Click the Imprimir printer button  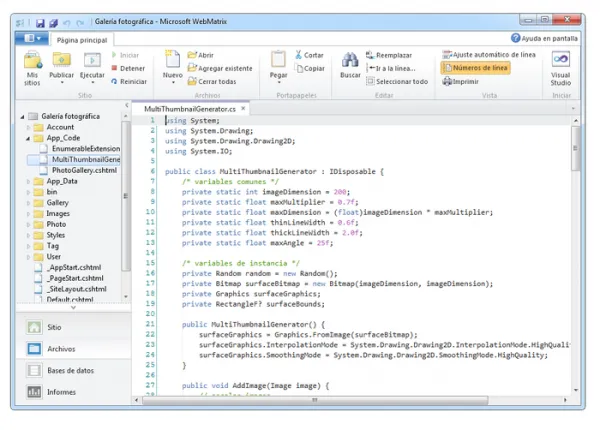[461, 81]
